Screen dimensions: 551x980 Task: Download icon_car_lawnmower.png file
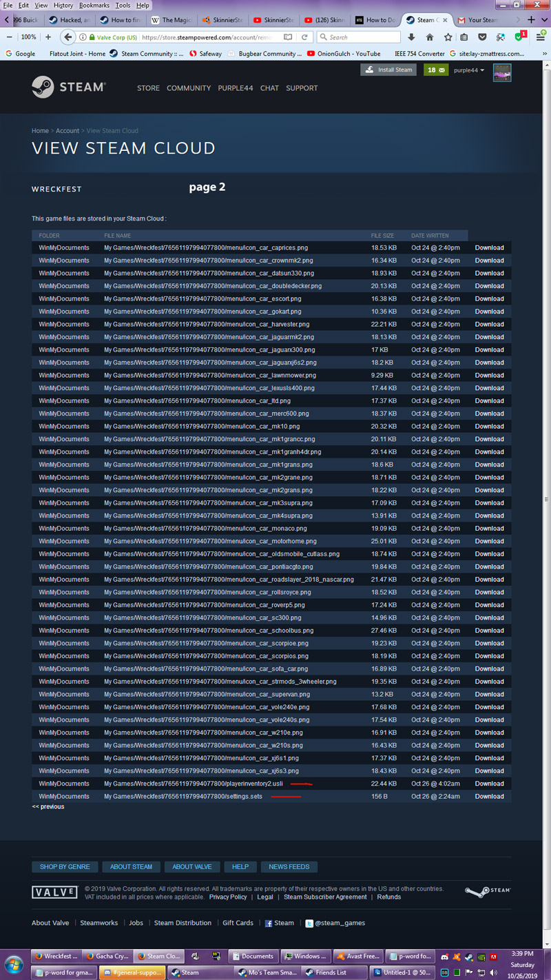click(489, 376)
